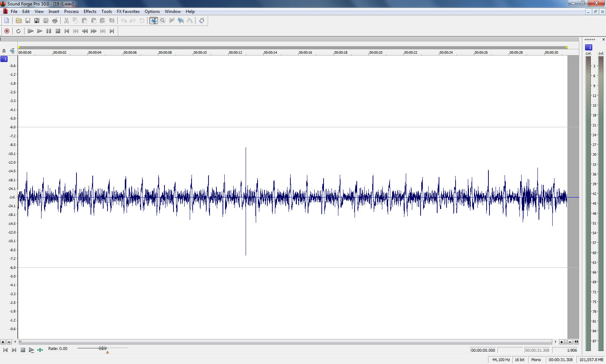
Task: Toggle Loop Playback button
Action: [18, 31]
